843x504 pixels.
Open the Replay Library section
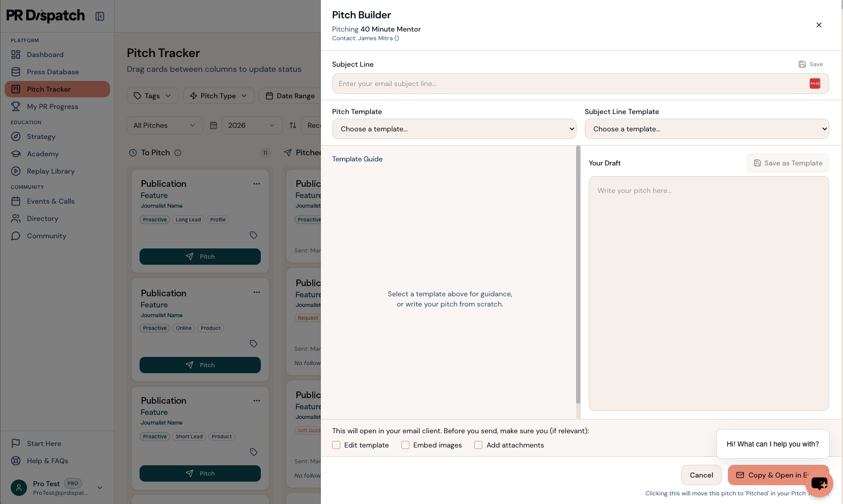pos(49,171)
